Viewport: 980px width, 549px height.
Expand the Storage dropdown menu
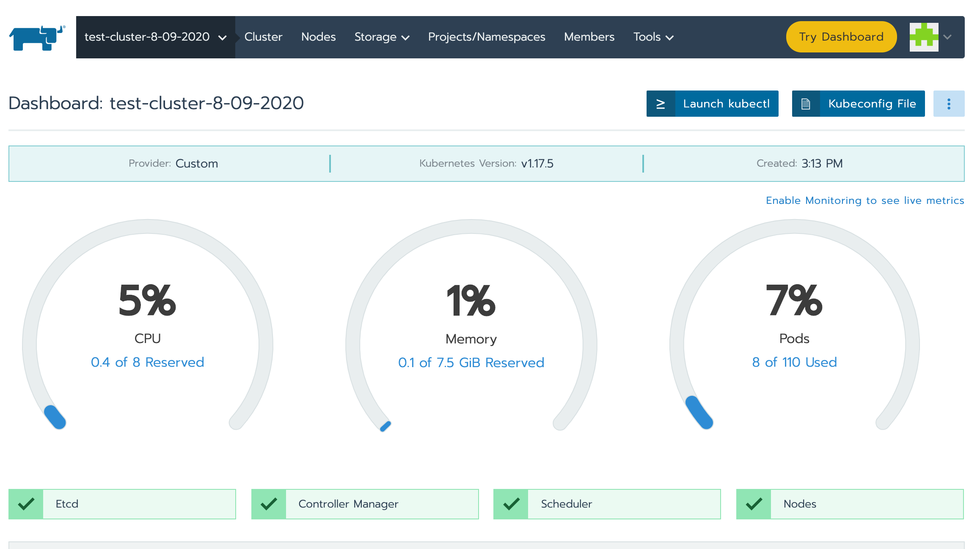382,37
